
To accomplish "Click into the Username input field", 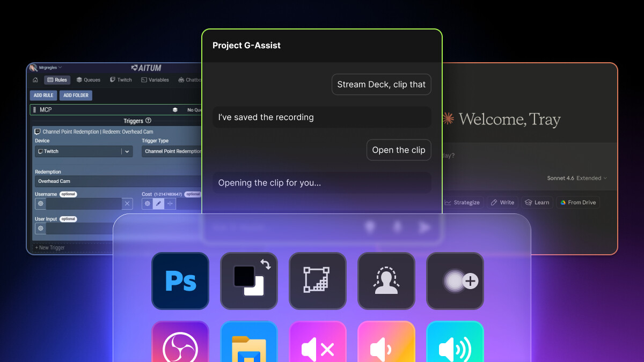I will pos(84,204).
